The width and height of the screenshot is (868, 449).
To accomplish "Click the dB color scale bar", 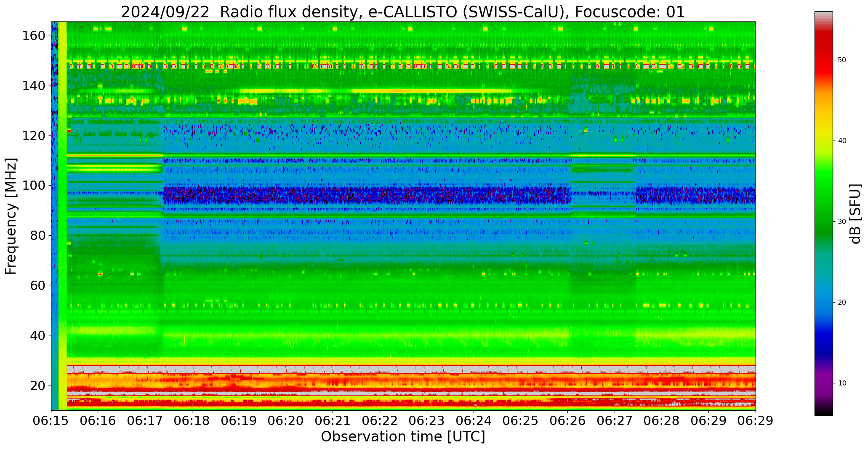I will 823,213.
